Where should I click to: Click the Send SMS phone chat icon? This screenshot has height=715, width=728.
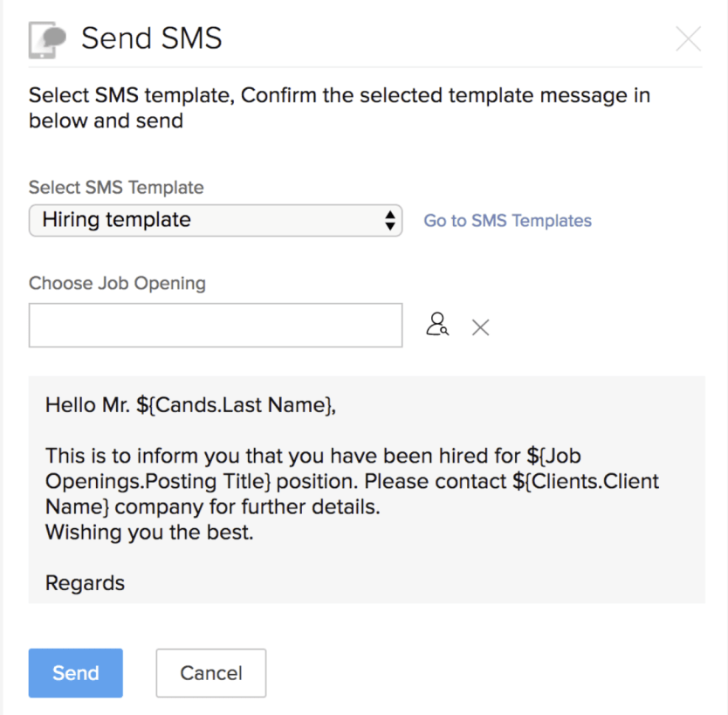pyautogui.click(x=47, y=39)
